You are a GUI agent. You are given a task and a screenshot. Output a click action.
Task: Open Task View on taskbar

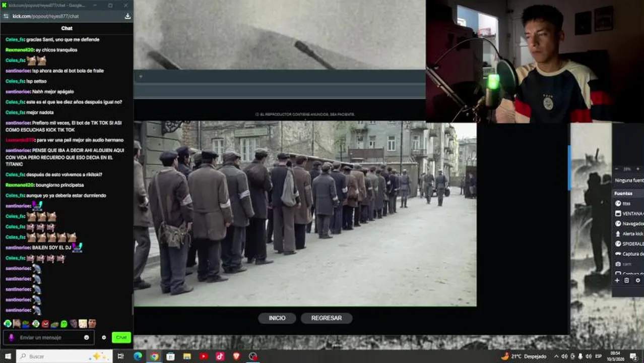coord(120,356)
